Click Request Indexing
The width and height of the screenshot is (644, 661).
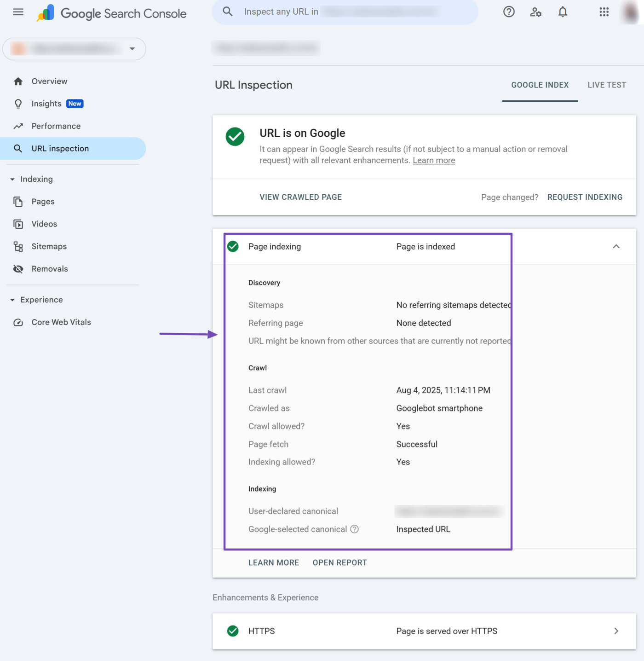[585, 197]
